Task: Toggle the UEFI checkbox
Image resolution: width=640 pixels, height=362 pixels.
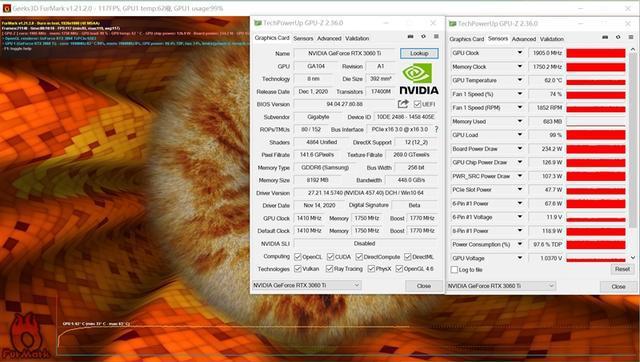Action: pyautogui.click(x=417, y=104)
